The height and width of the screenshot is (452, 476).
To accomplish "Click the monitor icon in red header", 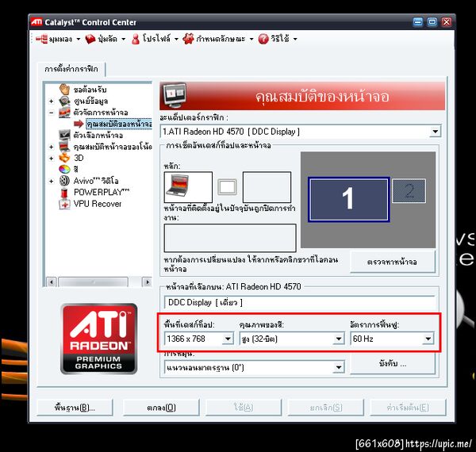I will (x=175, y=96).
